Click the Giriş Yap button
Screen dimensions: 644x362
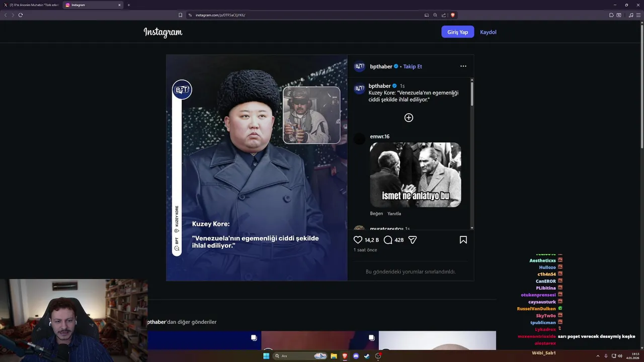click(x=458, y=32)
